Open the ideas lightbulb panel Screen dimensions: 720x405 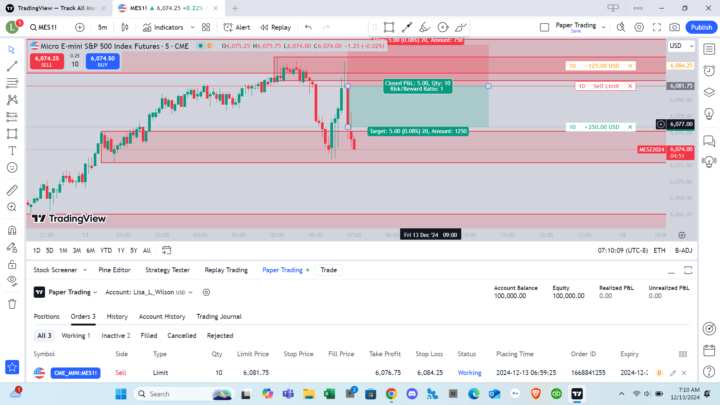[x=709, y=114]
